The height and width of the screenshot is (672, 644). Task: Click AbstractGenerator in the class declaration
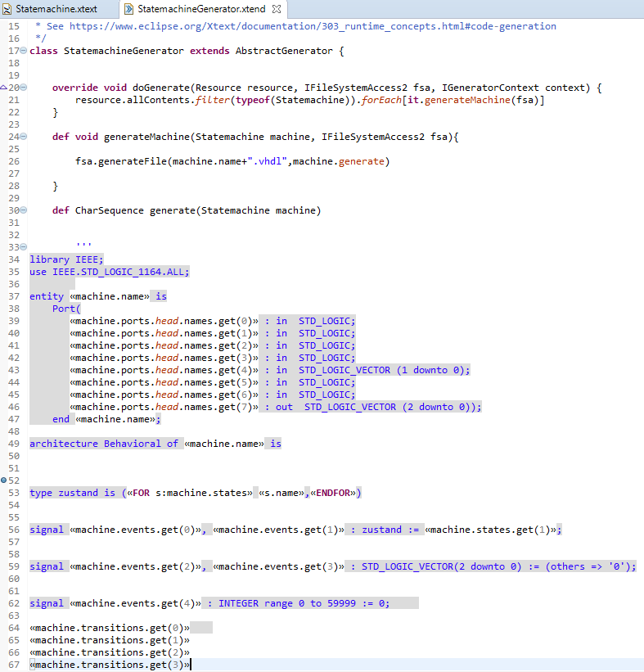click(284, 51)
